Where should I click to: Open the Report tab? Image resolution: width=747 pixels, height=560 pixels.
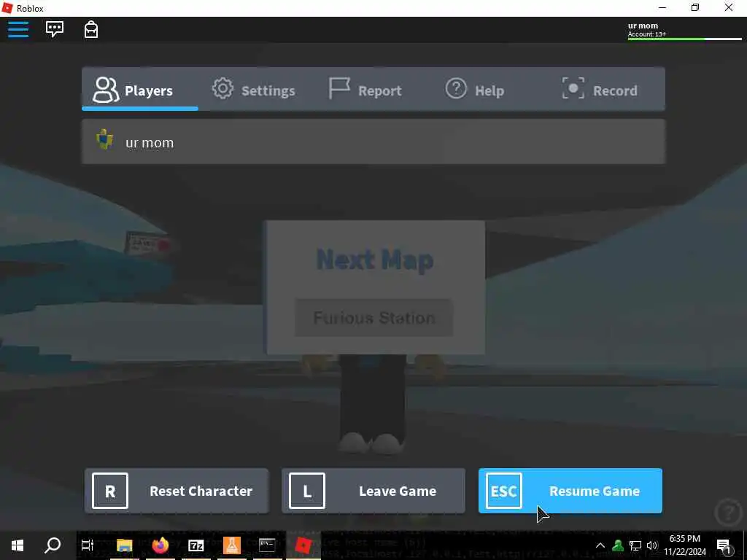pyautogui.click(x=365, y=90)
